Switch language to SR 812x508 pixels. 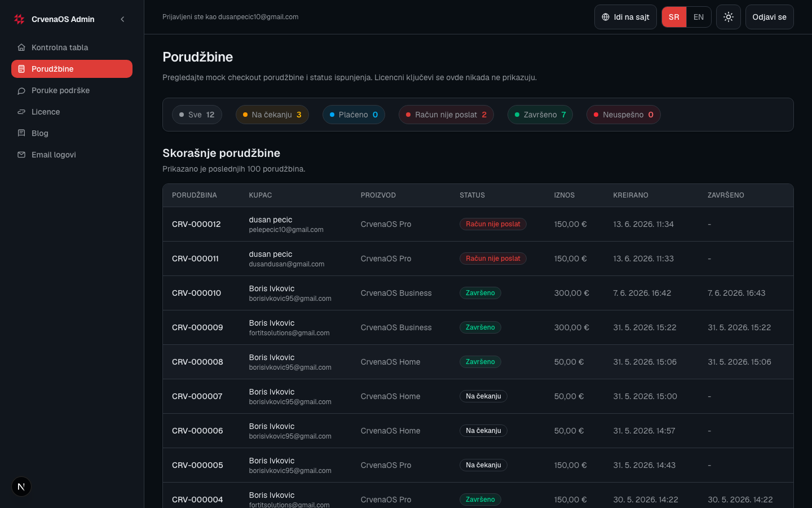pyautogui.click(x=674, y=17)
